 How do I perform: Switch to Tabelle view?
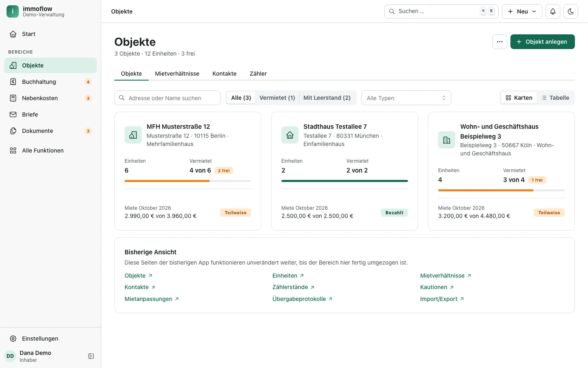(555, 98)
